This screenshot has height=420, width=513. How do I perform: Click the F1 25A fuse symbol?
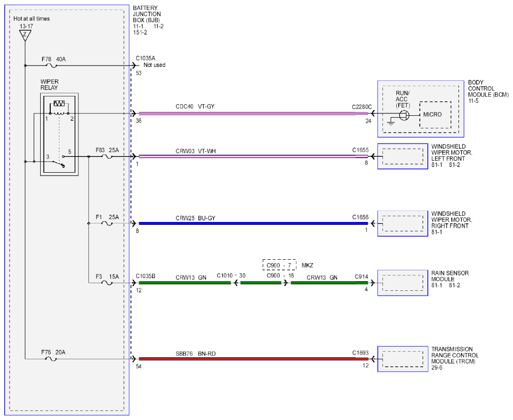[x=107, y=223]
